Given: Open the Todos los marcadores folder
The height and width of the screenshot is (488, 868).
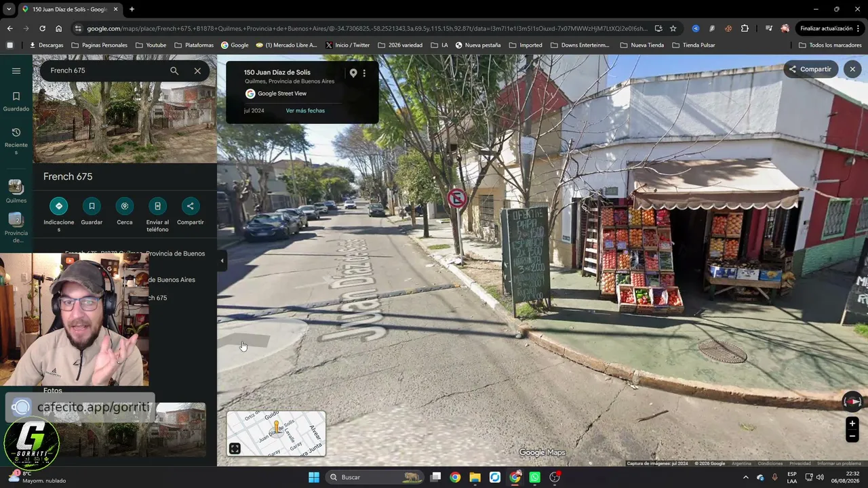Looking at the screenshot, I should pyautogui.click(x=830, y=45).
